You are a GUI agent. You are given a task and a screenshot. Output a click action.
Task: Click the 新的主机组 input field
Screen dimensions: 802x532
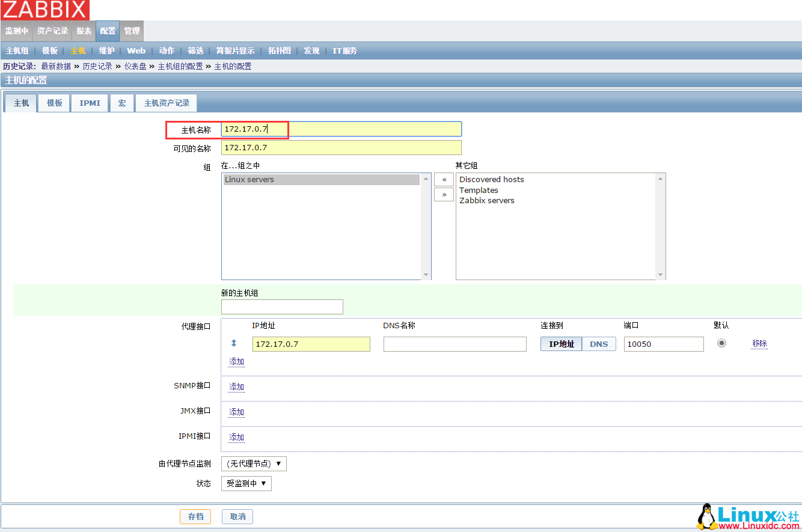click(282, 307)
